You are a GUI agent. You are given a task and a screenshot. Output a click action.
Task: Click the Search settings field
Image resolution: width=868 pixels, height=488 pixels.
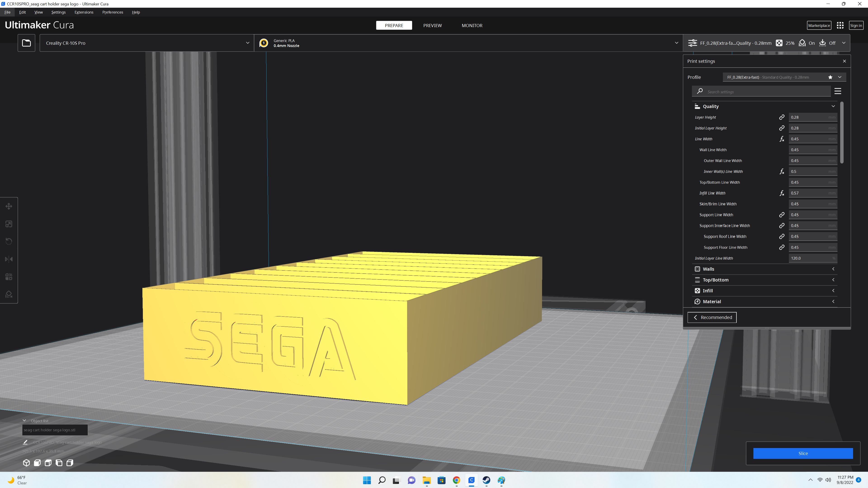pos(762,91)
